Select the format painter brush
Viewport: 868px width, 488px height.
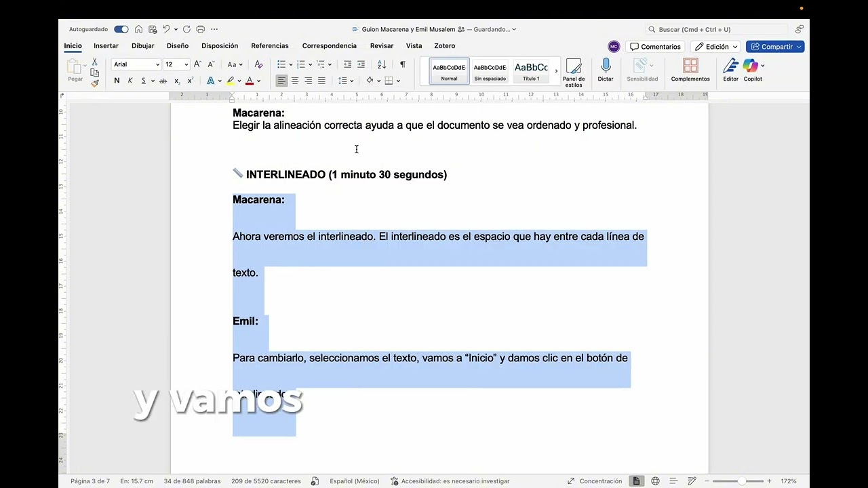[x=94, y=83]
